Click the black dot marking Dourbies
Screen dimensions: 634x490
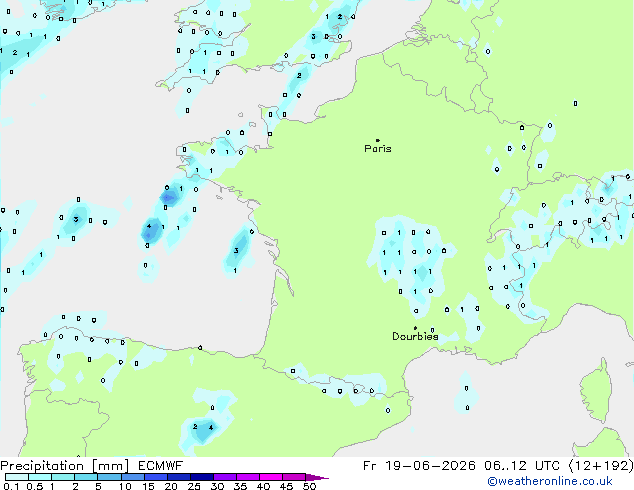[x=415, y=328]
